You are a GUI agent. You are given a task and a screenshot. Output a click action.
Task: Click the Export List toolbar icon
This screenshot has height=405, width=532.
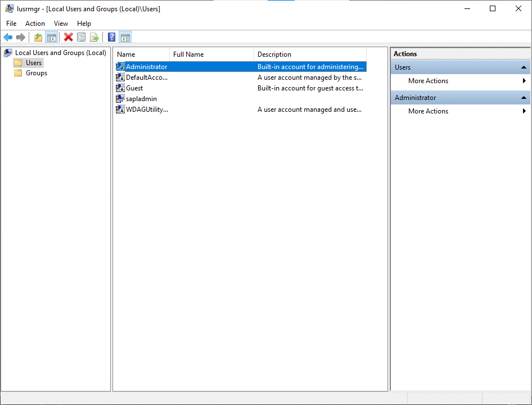point(94,37)
